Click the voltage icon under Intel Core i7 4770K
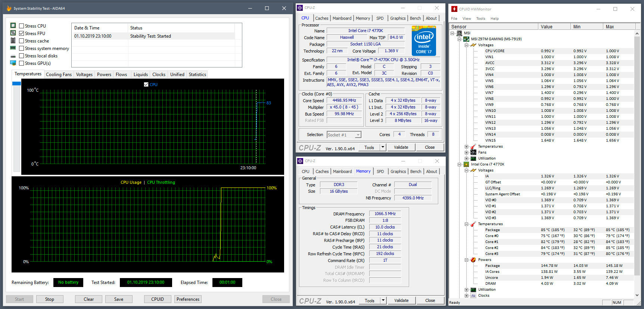 click(x=473, y=170)
